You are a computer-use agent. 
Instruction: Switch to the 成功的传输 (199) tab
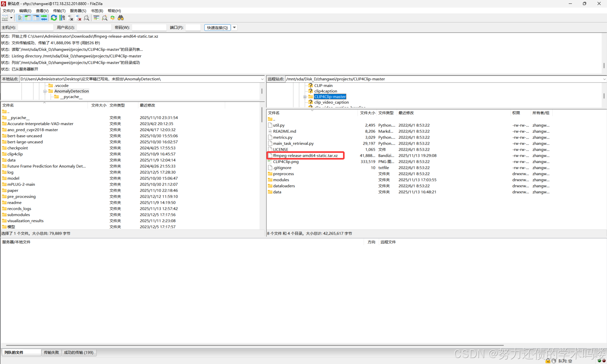click(x=78, y=352)
